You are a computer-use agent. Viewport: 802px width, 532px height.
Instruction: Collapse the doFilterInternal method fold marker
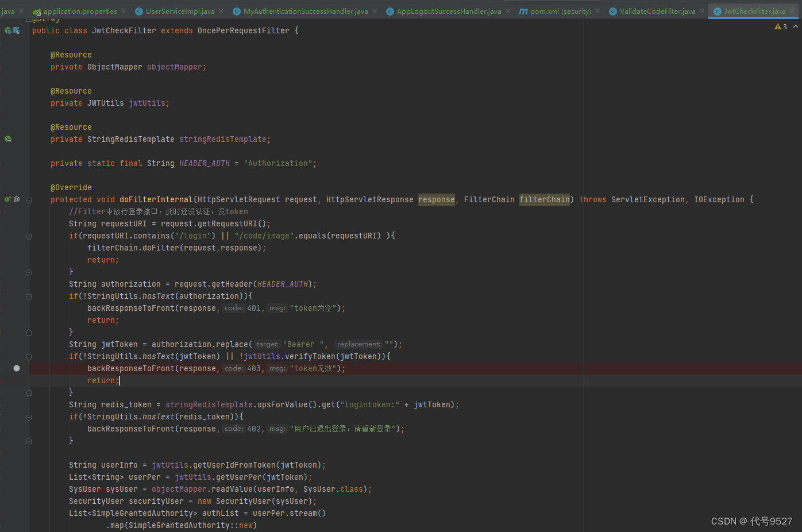[x=29, y=200]
